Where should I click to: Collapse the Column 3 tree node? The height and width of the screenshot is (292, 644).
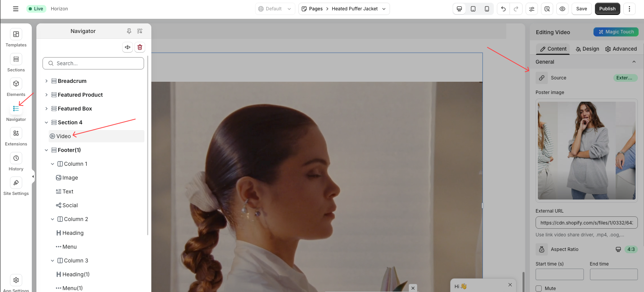tap(52, 261)
